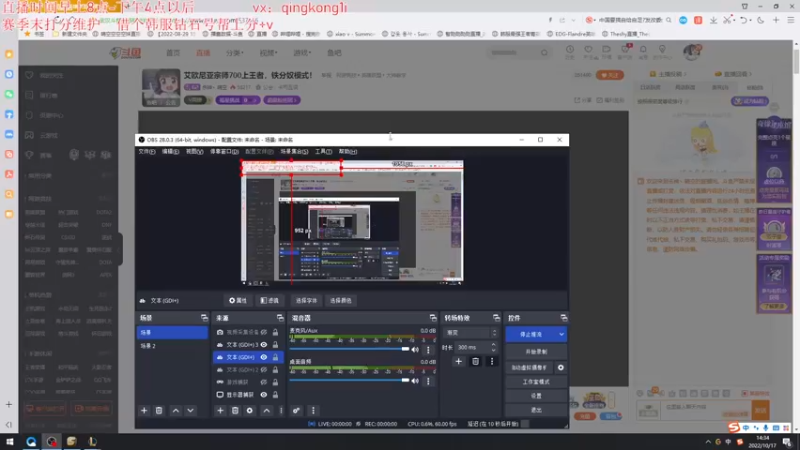The height and width of the screenshot is (450, 800).
Task: Select the 显示器捕获 source row
Action: (248, 394)
